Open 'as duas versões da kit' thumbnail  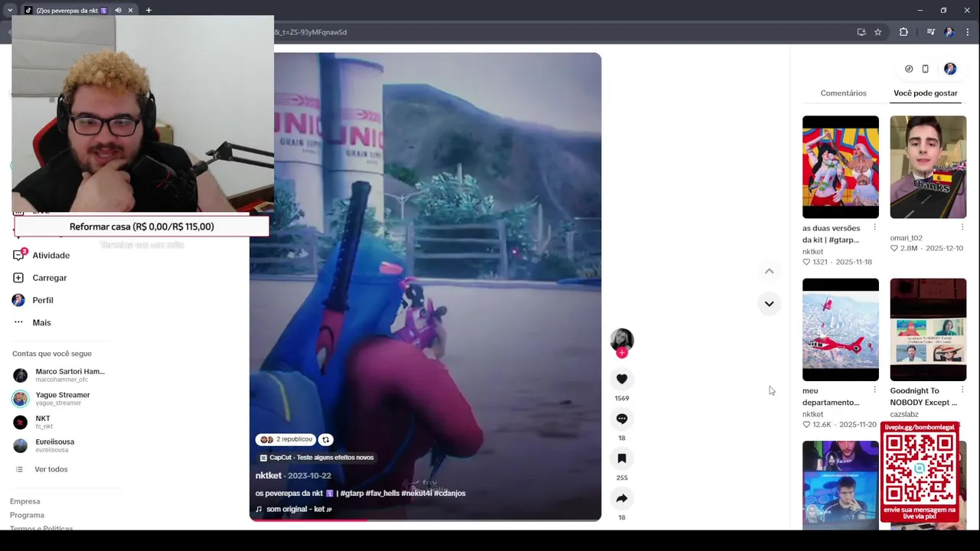(841, 167)
